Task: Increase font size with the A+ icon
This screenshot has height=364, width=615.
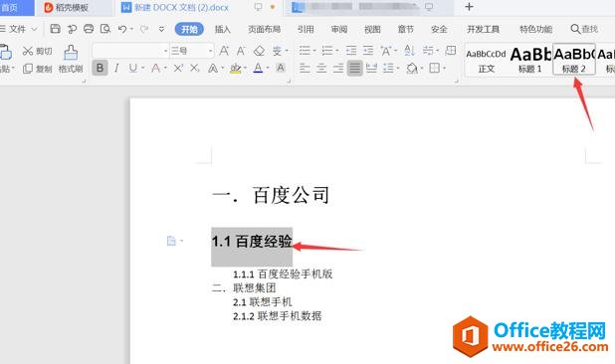Action: (x=224, y=51)
